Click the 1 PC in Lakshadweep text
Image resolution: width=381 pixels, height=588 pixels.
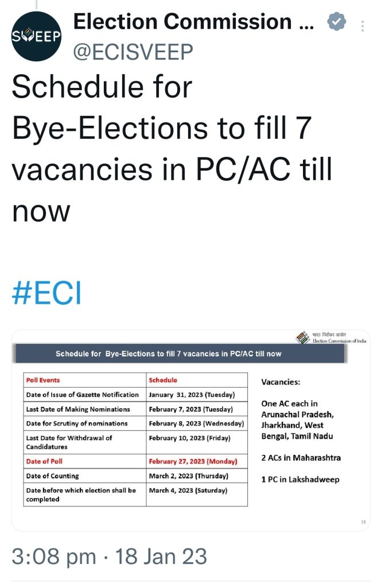(300, 479)
